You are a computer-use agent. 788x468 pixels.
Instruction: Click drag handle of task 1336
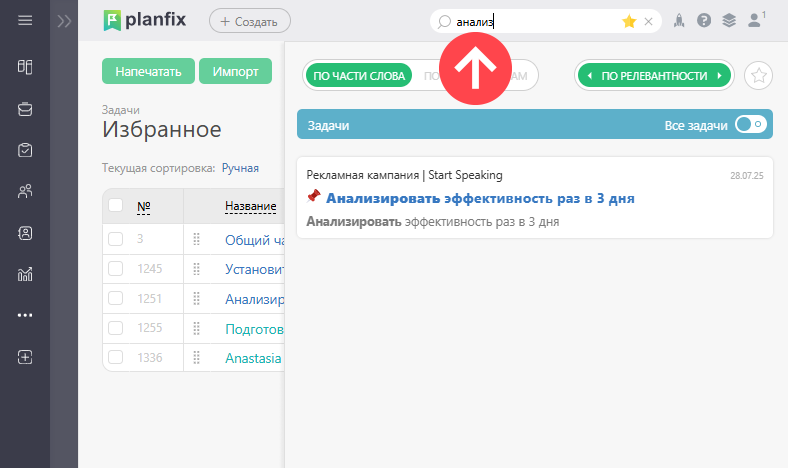pyautogui.click(x=196, y=358)
